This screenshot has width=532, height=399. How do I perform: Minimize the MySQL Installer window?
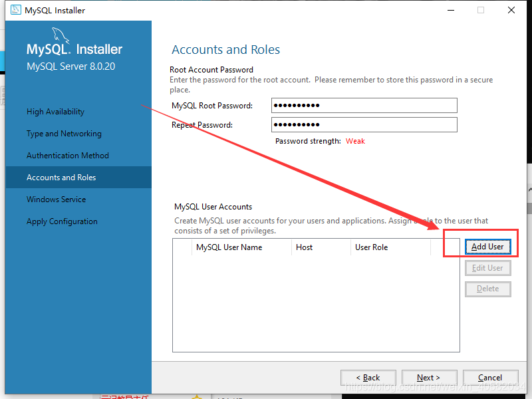(451, 10)
